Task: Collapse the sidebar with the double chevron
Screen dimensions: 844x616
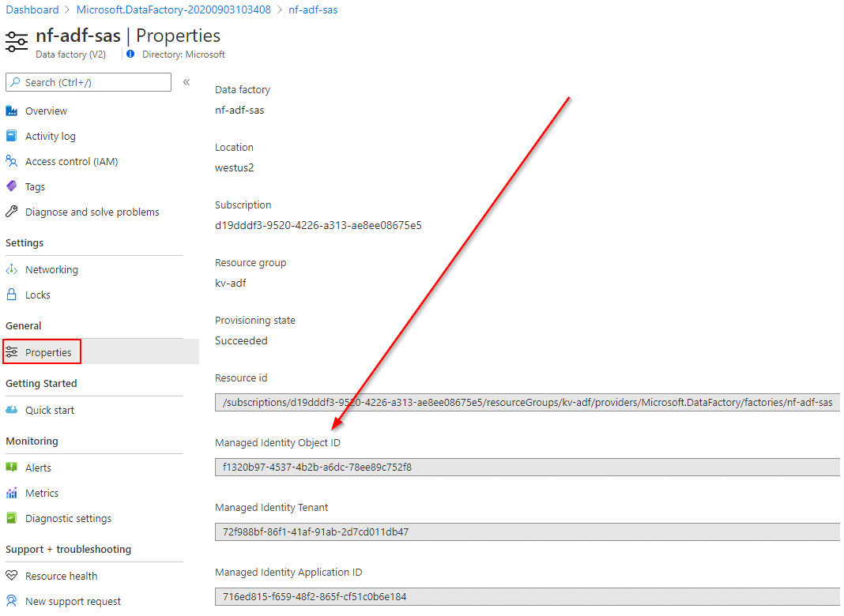Action: (187, 82)
